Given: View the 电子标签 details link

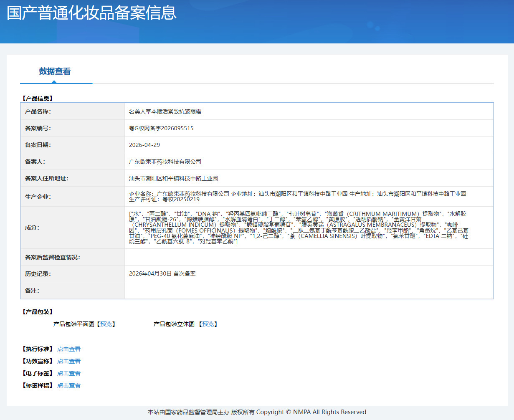Looking at the screenshot, I should click(69, 373).
